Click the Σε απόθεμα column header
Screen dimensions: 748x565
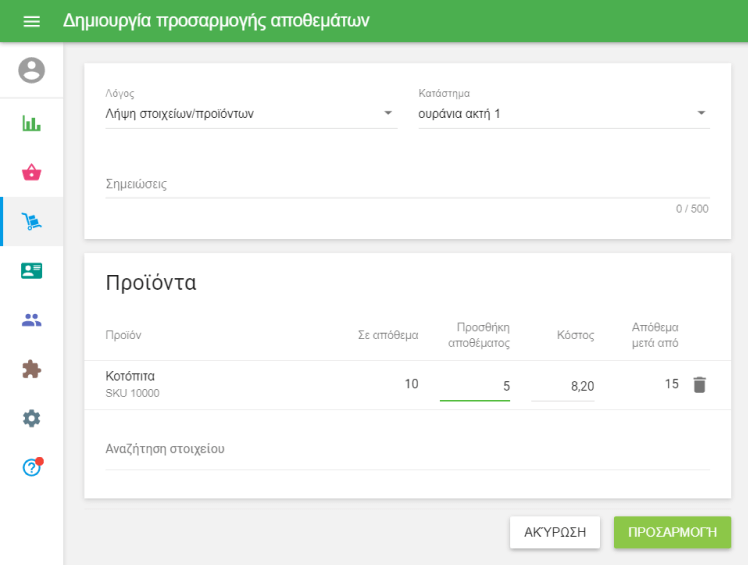click(x=388, y=335)
